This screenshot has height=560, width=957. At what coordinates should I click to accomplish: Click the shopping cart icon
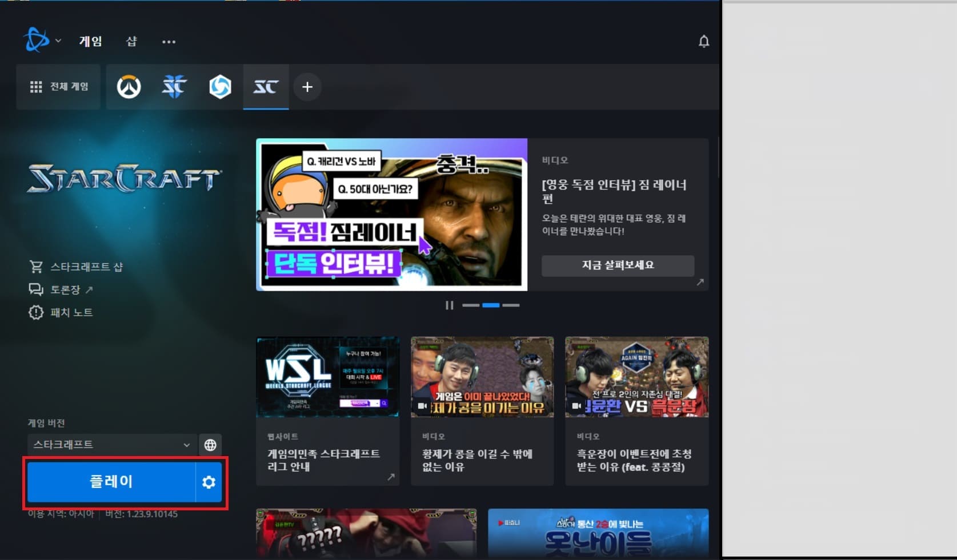(x=36, y=267)
